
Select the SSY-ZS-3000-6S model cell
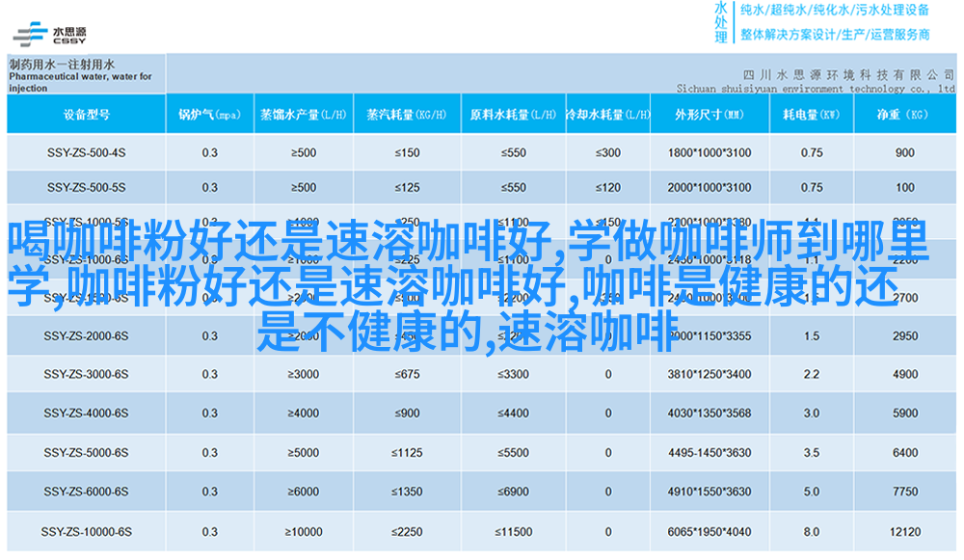(x=86, y=374)
